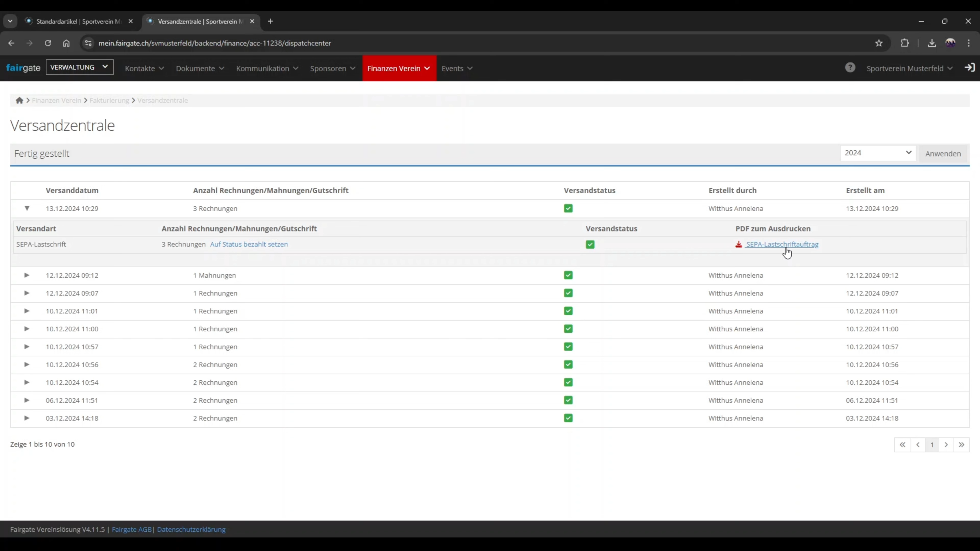This screenshot has height=551, width=980.
Task: Click Finanzen Verein in breadcrumb
Action: click(56, 101)
